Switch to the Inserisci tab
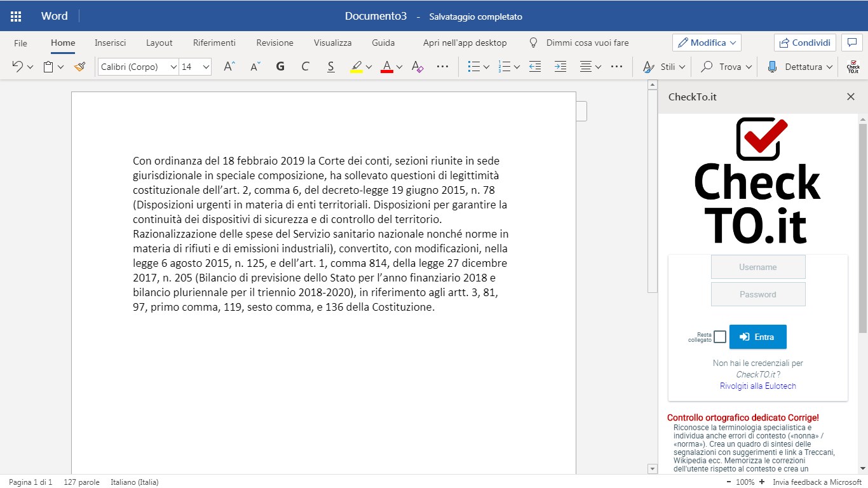This screenshot has height=488, width=868. pyautogui.click(x=111, y=43)
